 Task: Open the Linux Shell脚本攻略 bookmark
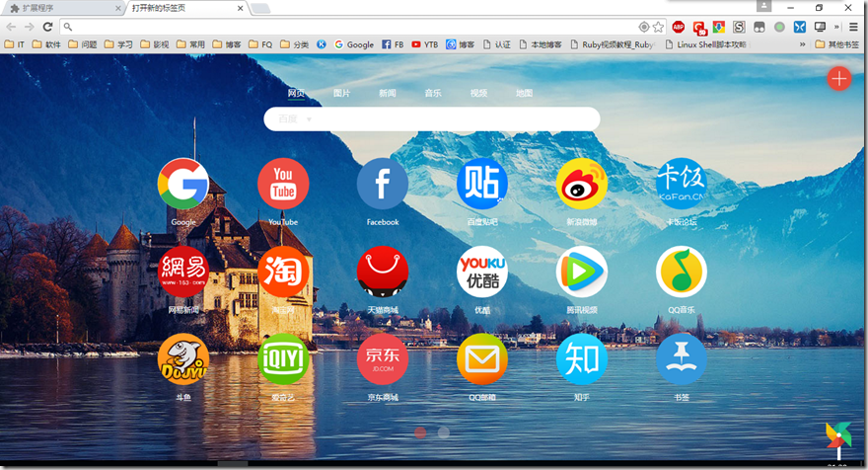coord(706,44)
